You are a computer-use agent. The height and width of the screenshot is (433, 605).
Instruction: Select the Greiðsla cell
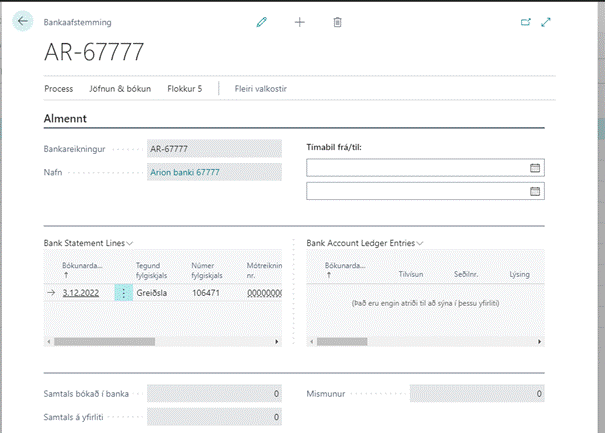152,293
